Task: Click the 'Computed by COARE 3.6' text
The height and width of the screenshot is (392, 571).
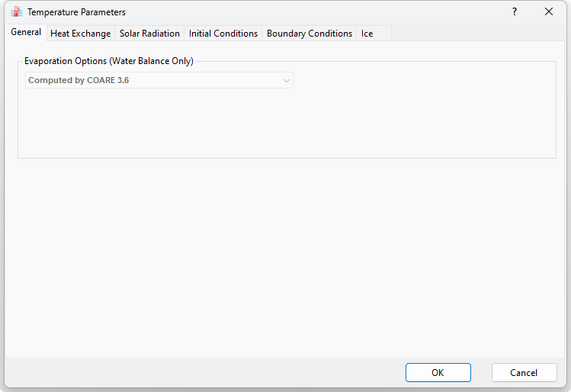Action: pyautogui.click(x=79, y=80)
